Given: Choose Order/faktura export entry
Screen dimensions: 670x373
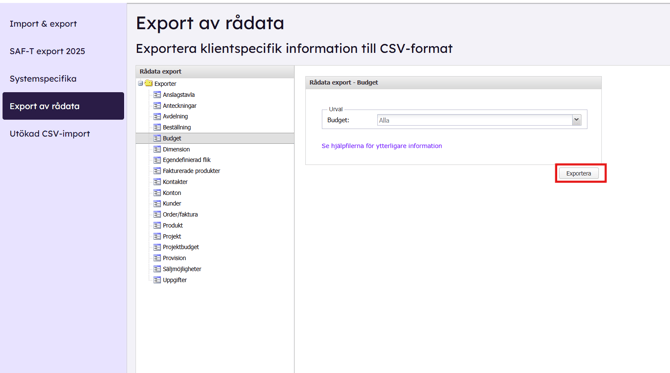Looking at the screenshot, I should pos(180,214).
